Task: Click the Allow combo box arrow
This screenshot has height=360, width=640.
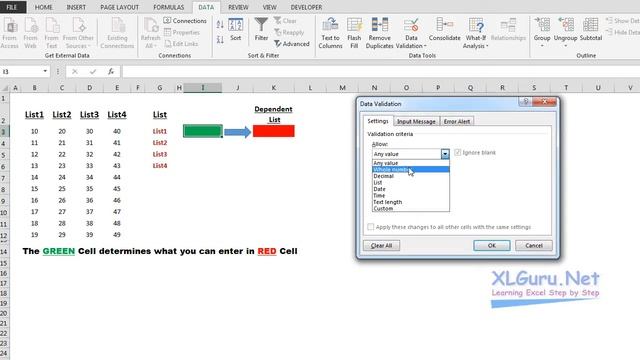Action: click(x=445, y=154)
